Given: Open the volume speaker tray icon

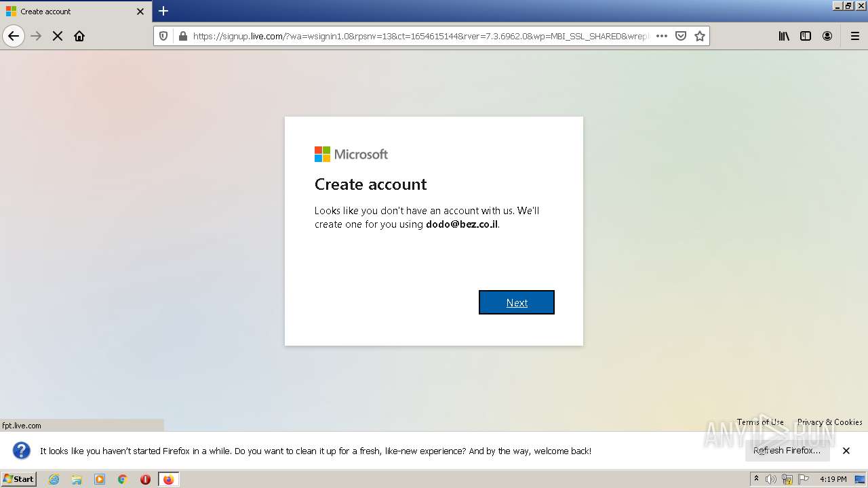Looking at the screenshot, I should point(771,479).
